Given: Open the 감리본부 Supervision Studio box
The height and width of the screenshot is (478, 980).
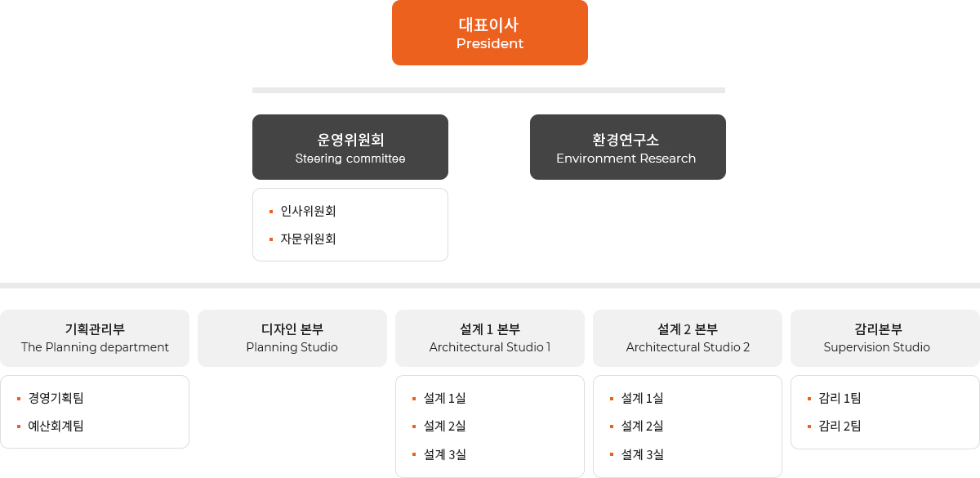Looking at the screenshot, I should [885, 338].
